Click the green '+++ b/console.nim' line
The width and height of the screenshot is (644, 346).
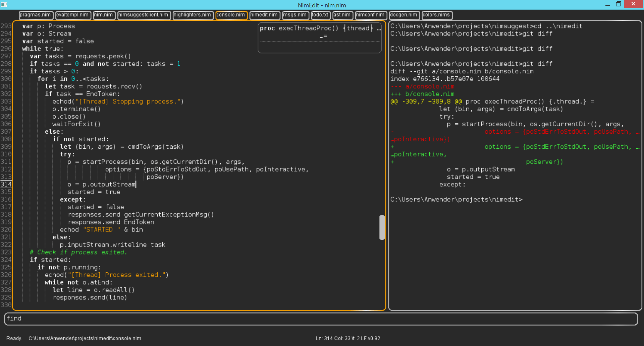pyautogui.click(x=422, y=94)
